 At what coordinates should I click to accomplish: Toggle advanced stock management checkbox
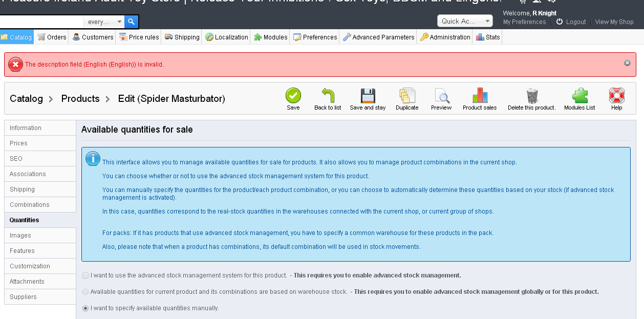tap(85, 275)
